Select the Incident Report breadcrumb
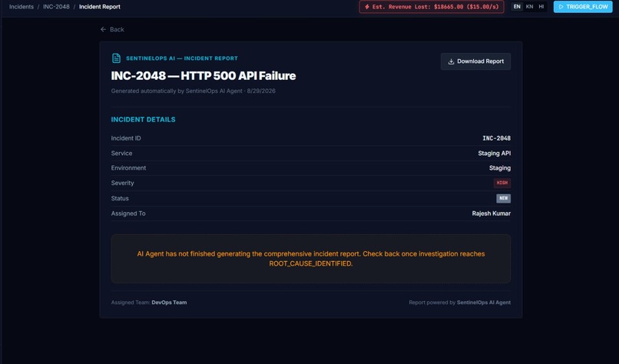Viewport: 619px width, 364px height. 100,7
